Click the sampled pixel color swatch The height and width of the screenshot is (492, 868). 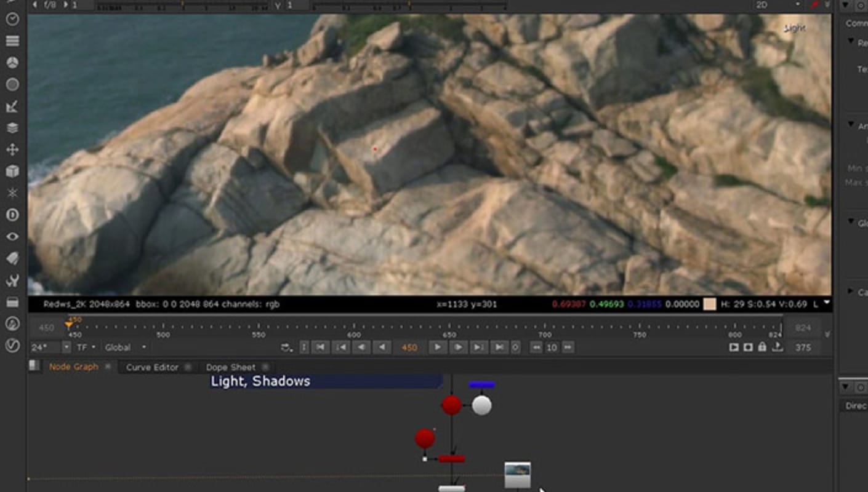(x=710, y=304)
